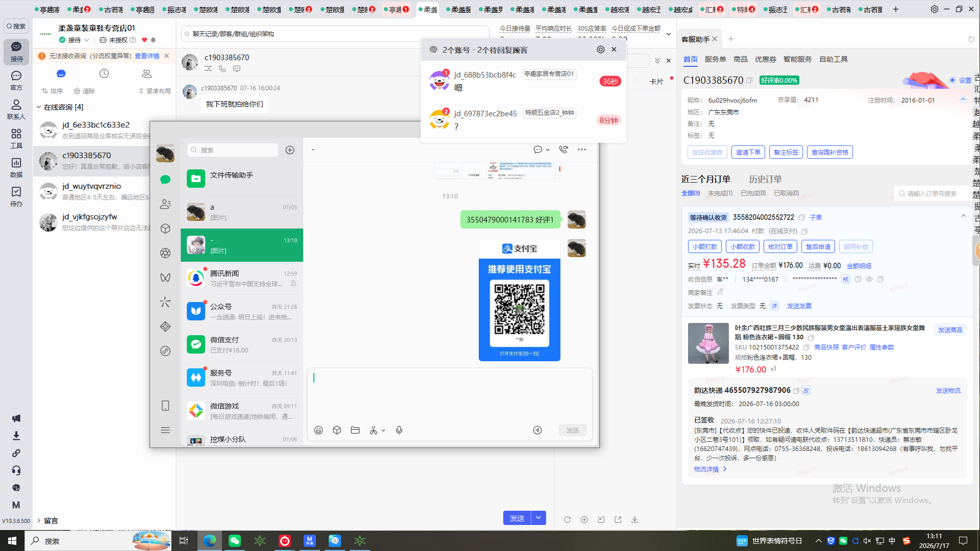Click 售后申请 button on order
This screenshot has height=551, width=980.
[x=818, y=246]
